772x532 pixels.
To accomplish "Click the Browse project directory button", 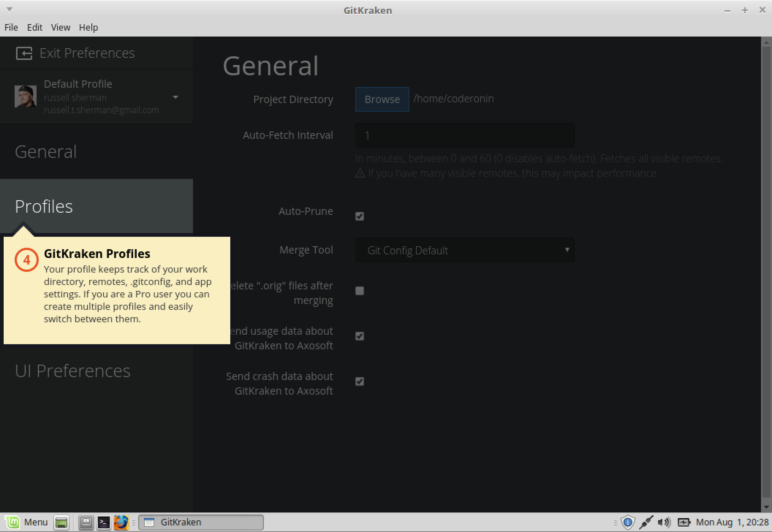I will (382, 99).
